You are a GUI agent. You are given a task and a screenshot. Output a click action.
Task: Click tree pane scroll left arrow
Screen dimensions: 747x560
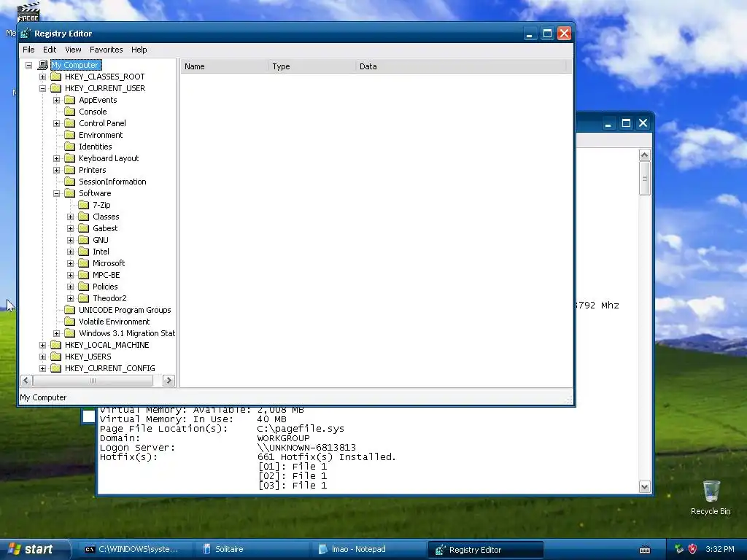click(x=27, y=381)
